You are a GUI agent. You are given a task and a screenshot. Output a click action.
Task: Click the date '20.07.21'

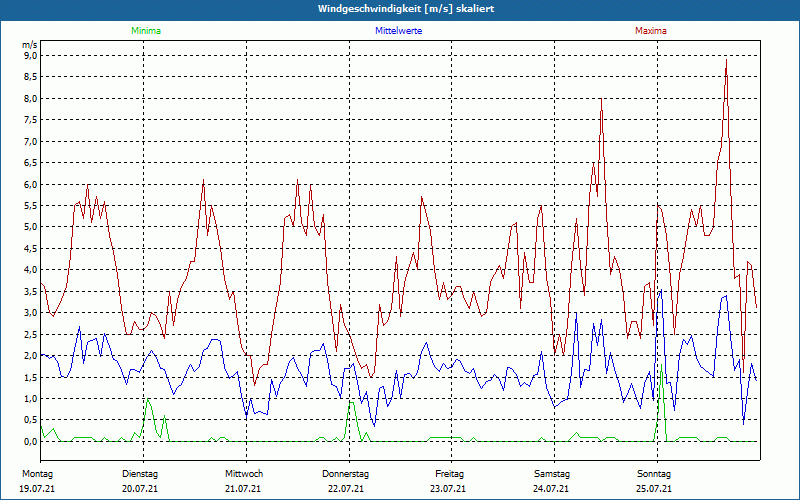click(140, 489)
